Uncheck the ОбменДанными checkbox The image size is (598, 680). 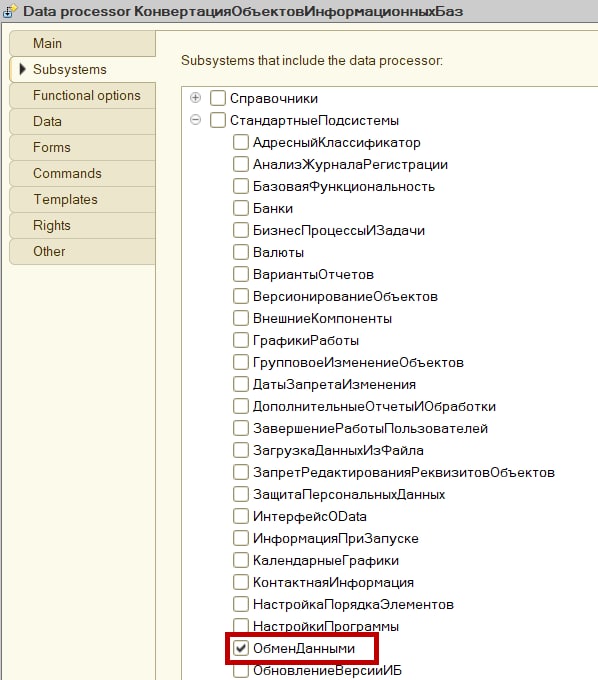pyautogui.click(x=241, y=648)
